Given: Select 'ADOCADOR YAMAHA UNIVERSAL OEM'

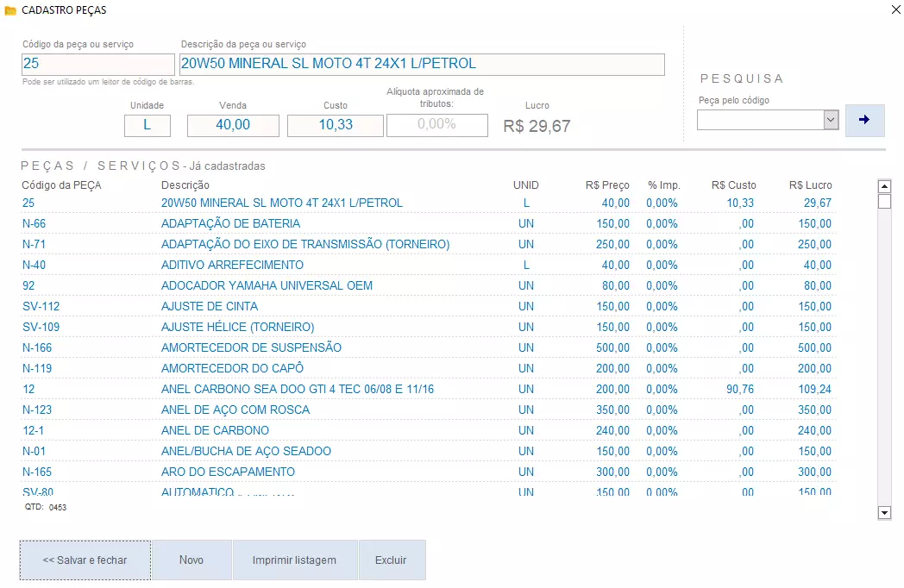Looking at the screenshot, I should pos(427,286).
